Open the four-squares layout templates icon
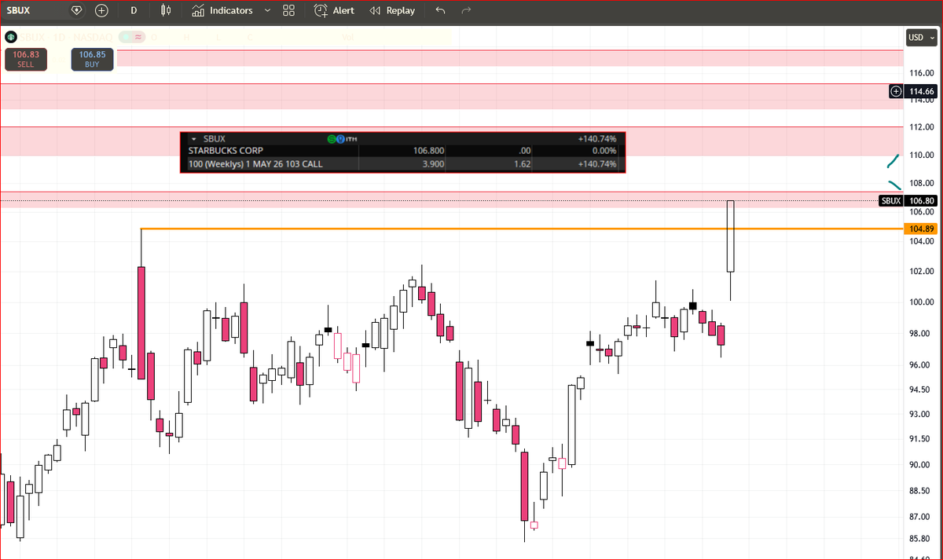This screenshot has width=943, height=560. (x=288, y=11)
